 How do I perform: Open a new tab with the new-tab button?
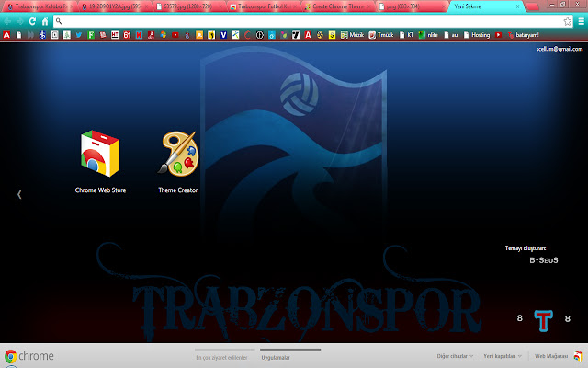(532, 6)
